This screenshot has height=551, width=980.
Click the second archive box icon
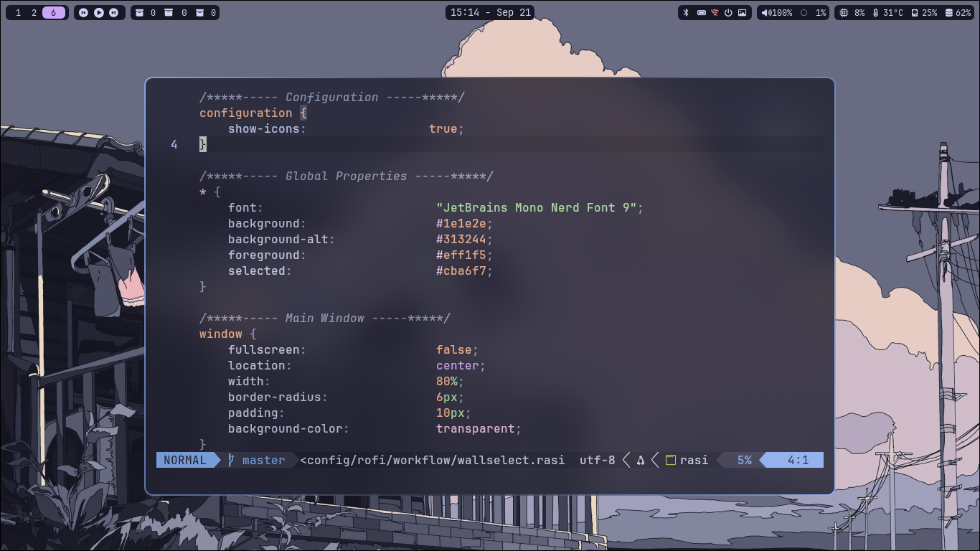coord(169,13)
